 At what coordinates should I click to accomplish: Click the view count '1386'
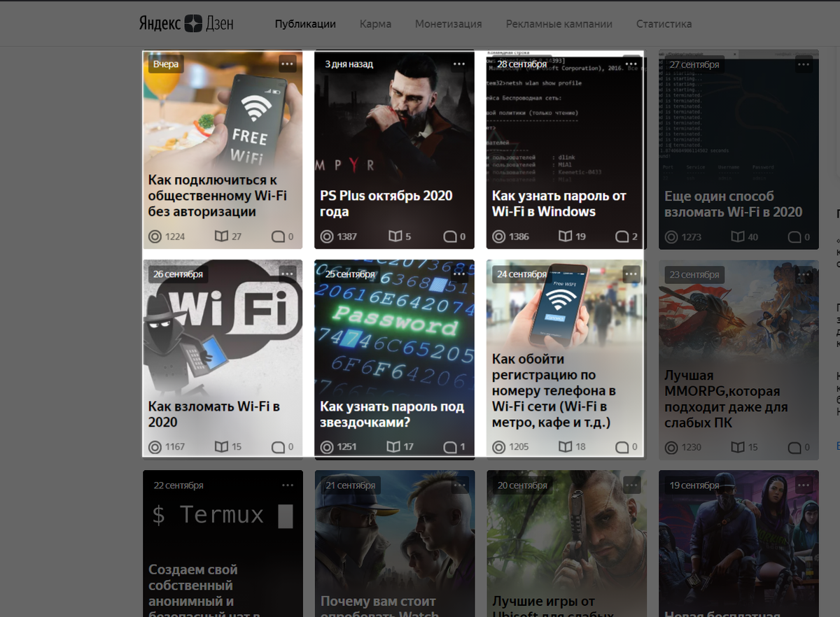tap(519, 236)
